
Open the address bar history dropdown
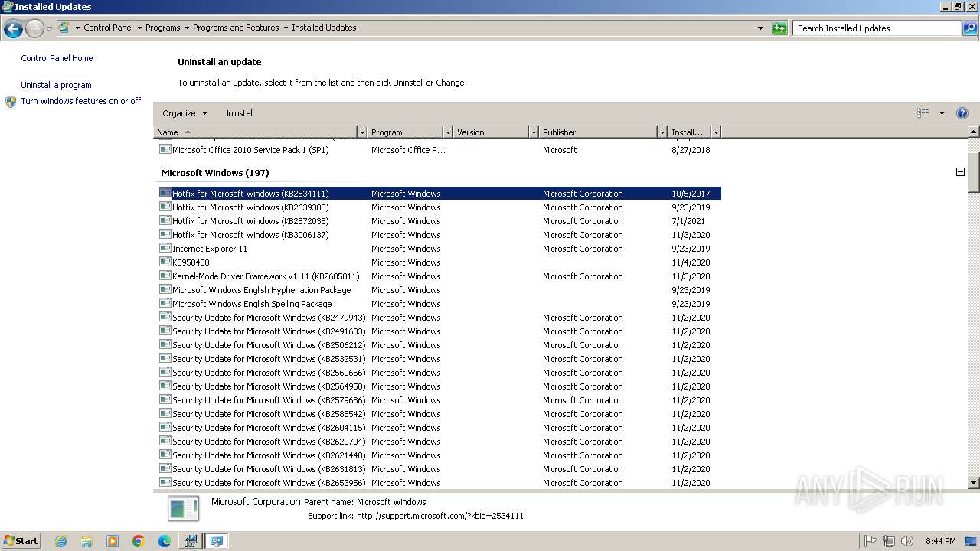click(x=760, y=28)
